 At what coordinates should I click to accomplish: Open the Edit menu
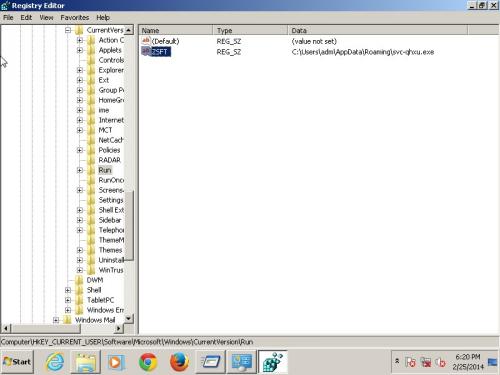(x=26, y=17)
